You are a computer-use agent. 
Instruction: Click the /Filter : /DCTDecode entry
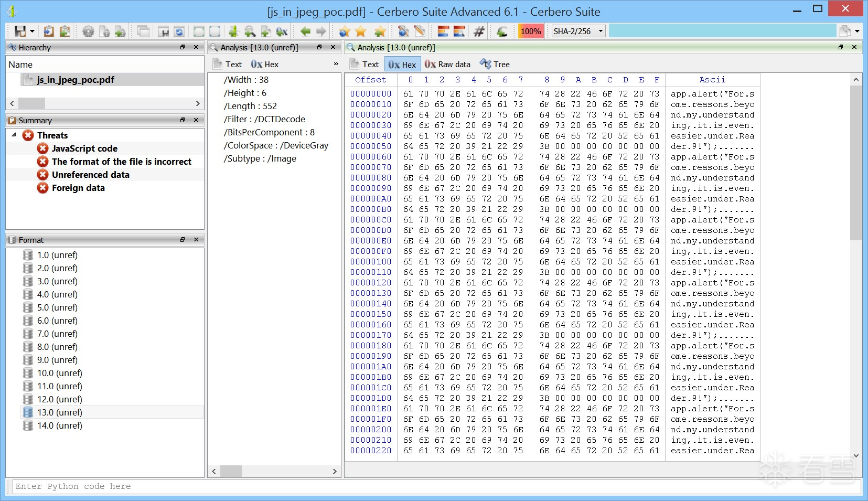(x=264, y=119)
